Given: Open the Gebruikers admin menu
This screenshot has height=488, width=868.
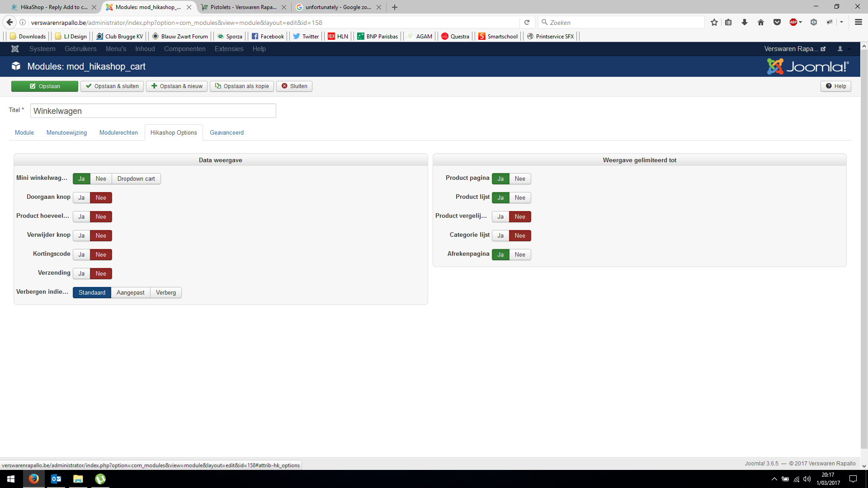Looking at the screenshot, I should pyautogui.click(x=80, y=49).
